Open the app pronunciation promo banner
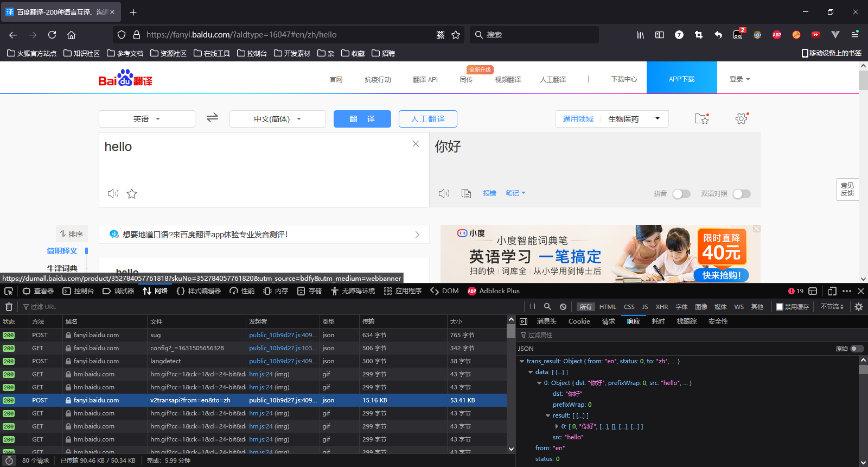Viewport: 868px width, 467px height. point(264,235)
